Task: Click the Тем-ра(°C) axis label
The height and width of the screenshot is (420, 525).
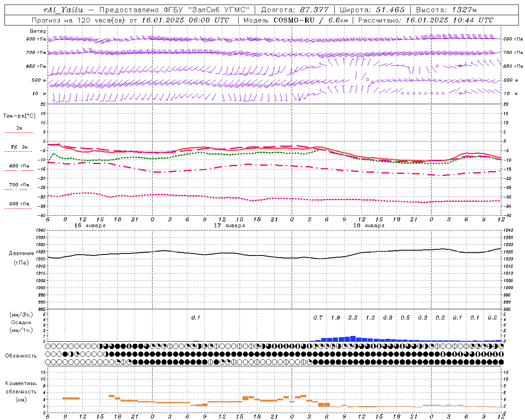Action: pos(19,116)
